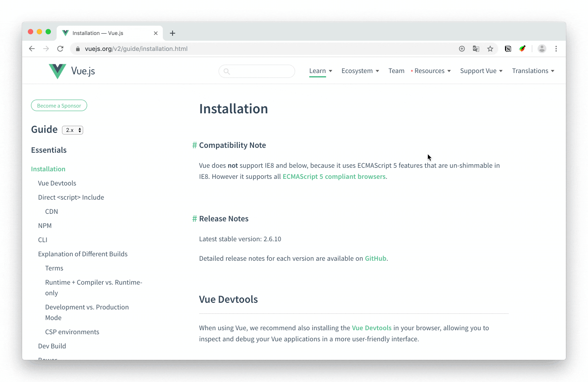Select Installation in the sidebar
Viewport: 588px width, 382px height.
48,169
